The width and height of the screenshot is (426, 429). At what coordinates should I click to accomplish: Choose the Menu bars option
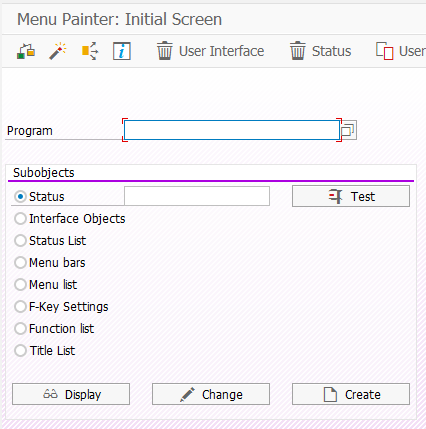(20, 263)
